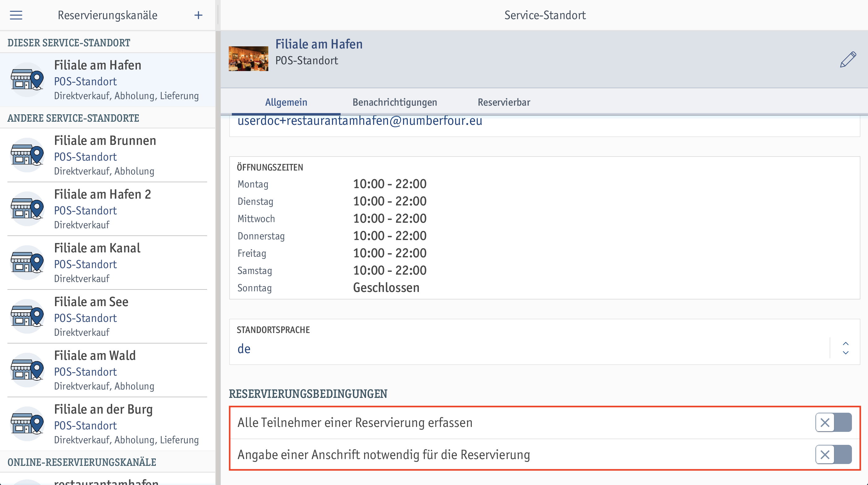
Task: Open the Filiale am Hafen restaurant thumbnail
Action: [248, 59]
